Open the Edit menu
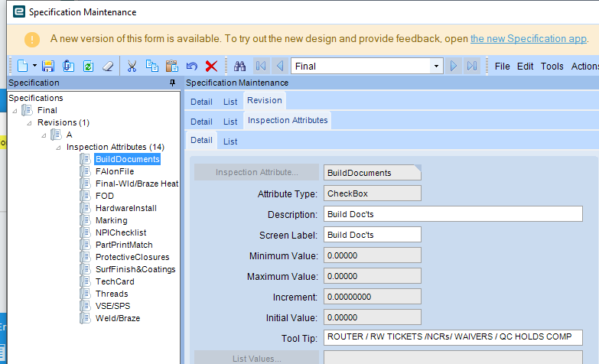Screen dimensions: 599x364 525,66
